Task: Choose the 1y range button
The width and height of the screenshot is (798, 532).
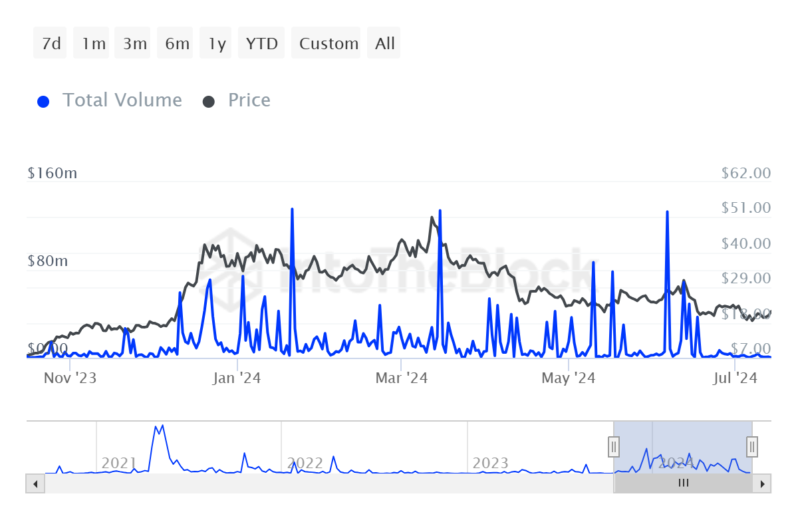Action: point(217,43)
